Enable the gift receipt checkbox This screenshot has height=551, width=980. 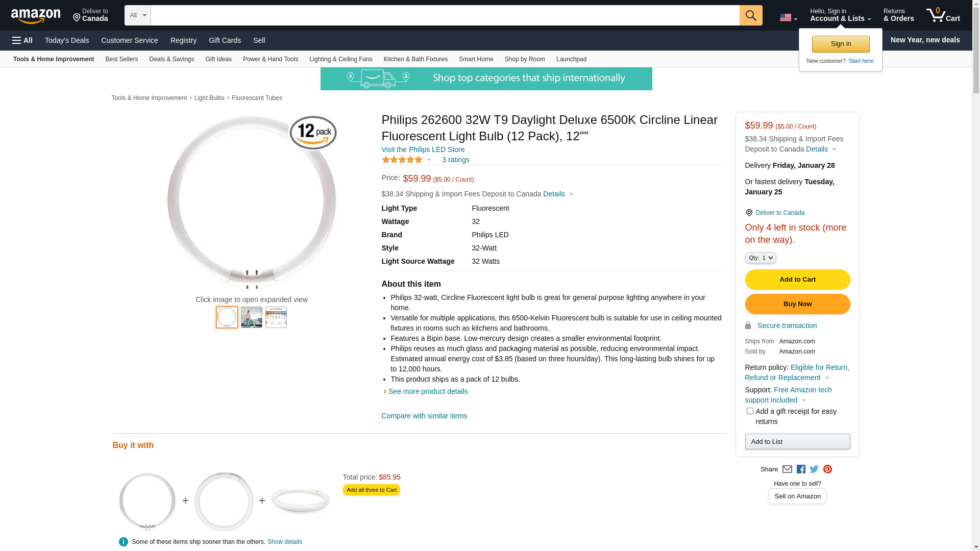pyautogui.click(x=750, y=411)
